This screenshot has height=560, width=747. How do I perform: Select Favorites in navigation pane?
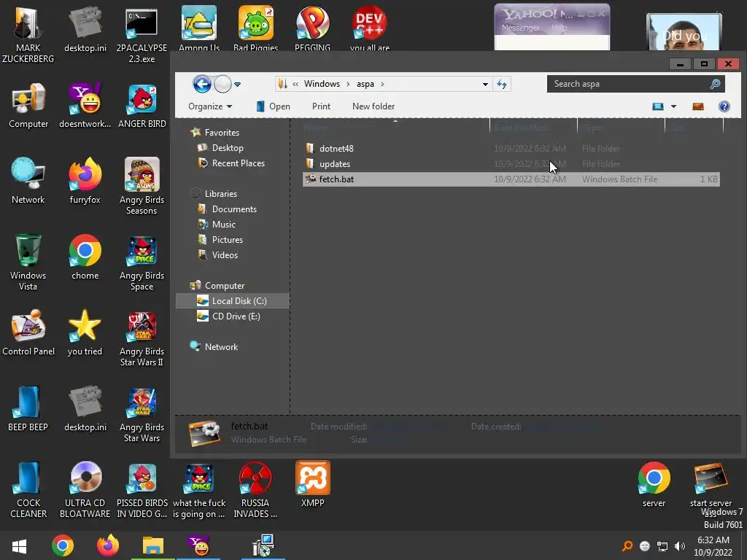(x=222, y=133)
